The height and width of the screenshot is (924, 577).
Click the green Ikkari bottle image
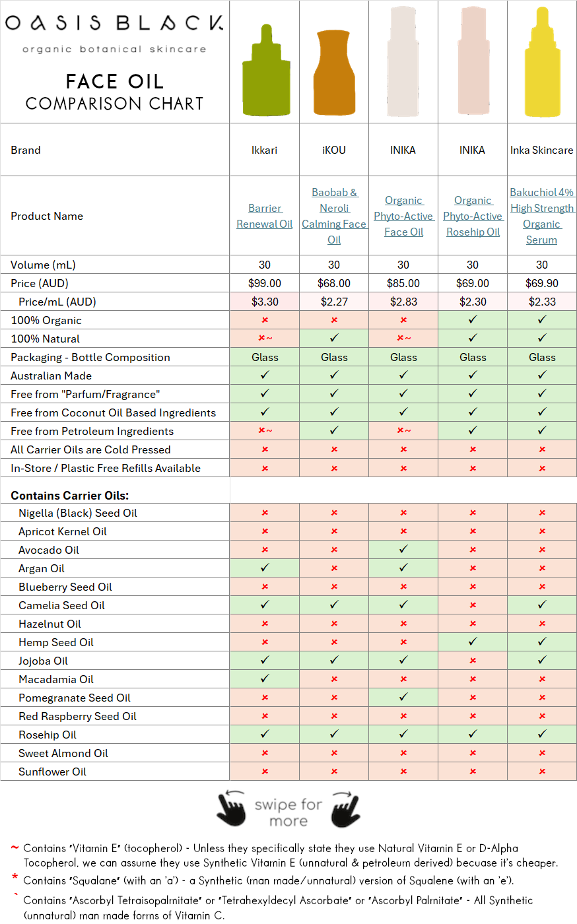coord(265,71)
